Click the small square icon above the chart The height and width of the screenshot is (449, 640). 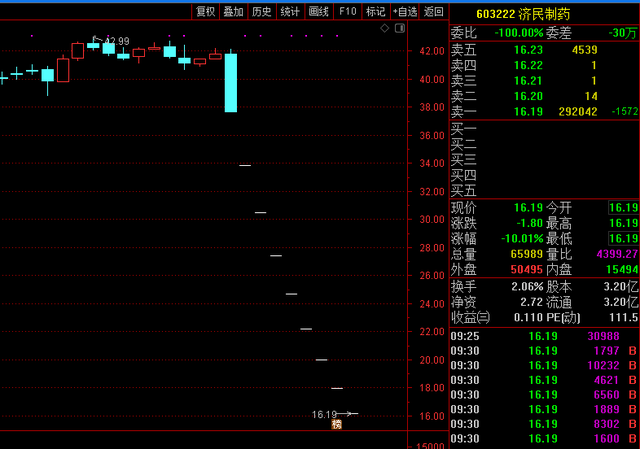[399, 30]
